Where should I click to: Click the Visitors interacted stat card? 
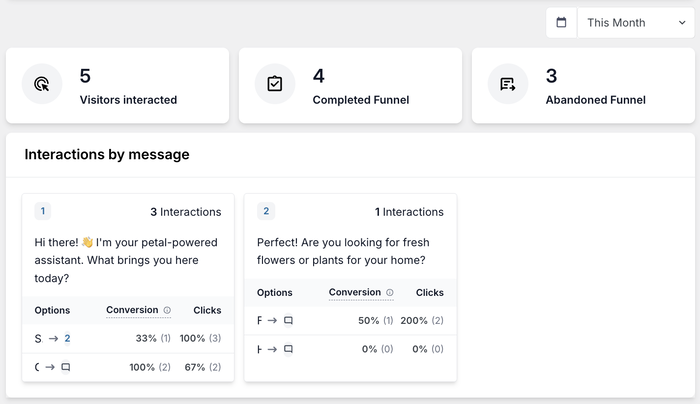coord(118,86)
